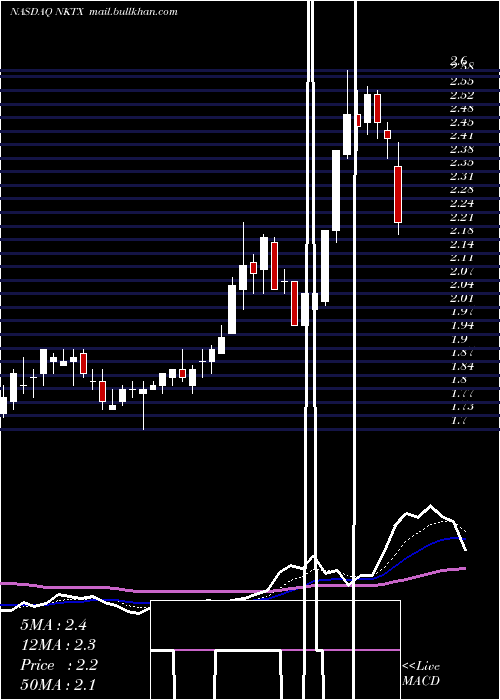Screen dimensions: 500x700
Task: Click the 2.04 price axis label
Action: tap(462, 284)
